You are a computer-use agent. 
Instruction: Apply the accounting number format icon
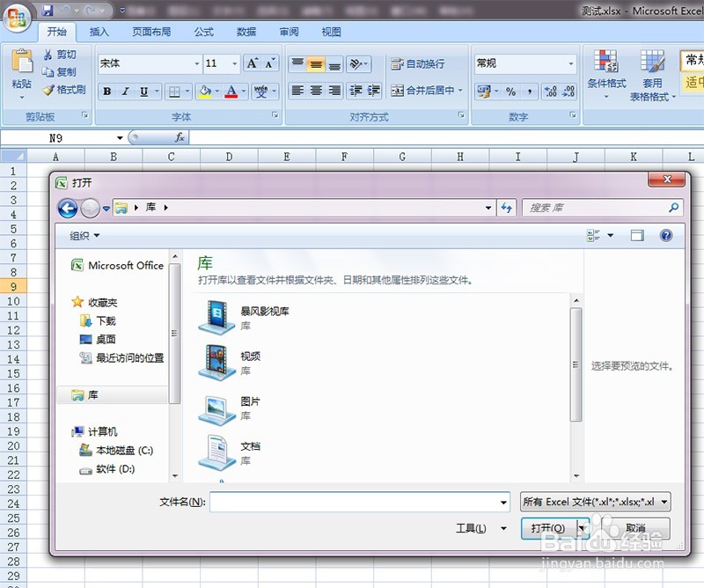tap(483, 92)
